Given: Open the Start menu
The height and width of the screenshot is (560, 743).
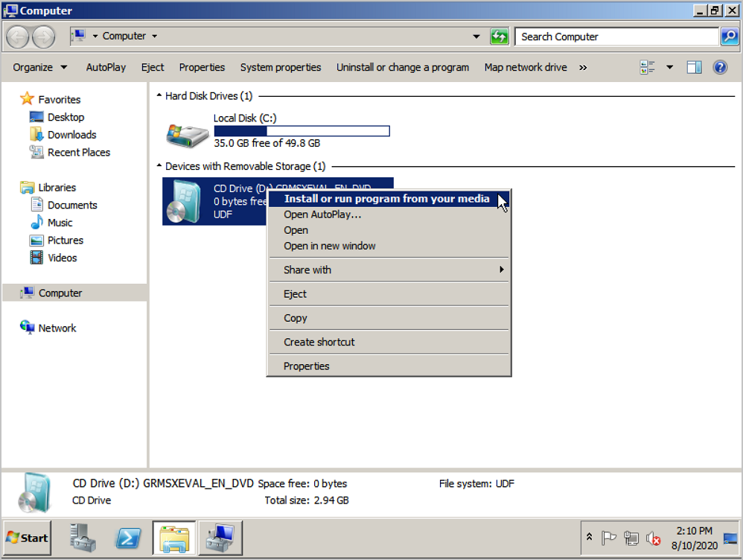Looking at the screenshot, I should click(27, 538).
